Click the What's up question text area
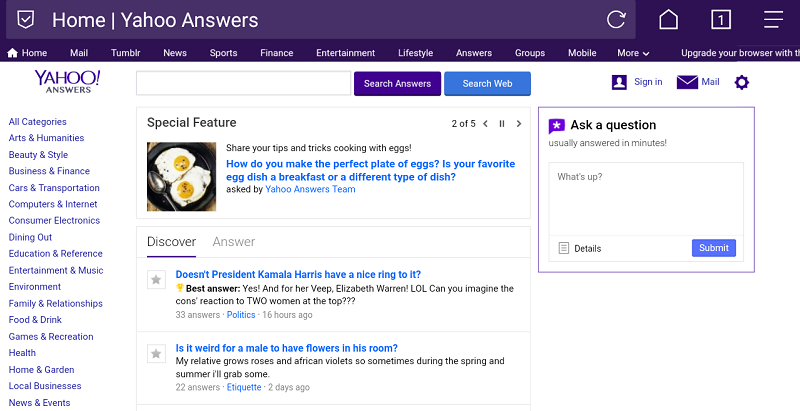800x411 pixels. tap(646, 199)
